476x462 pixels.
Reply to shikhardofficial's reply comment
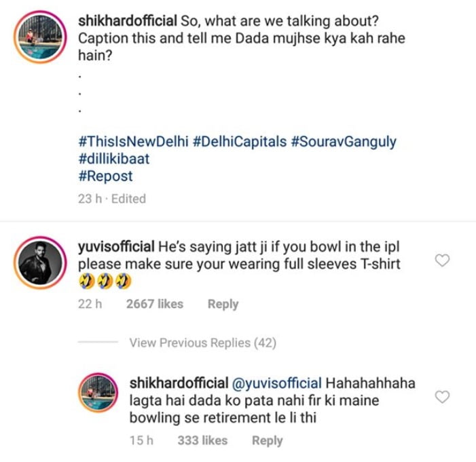[267, 440]
